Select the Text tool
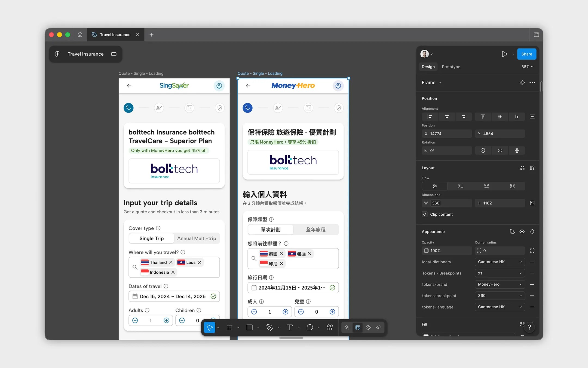 click(x=290, y=327)
